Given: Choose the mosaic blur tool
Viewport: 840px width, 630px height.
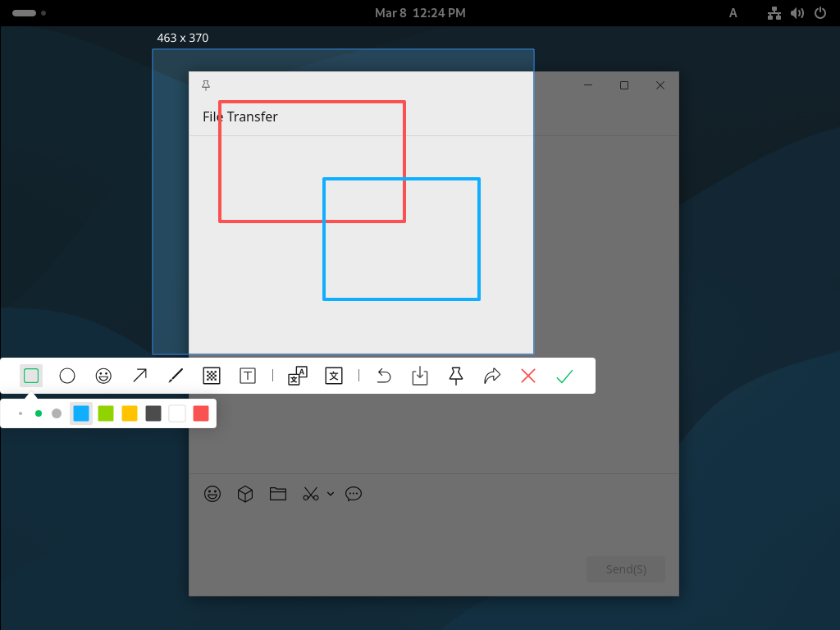Looking at the screenshot, I should pyautogui.click(x=212, y=376).
